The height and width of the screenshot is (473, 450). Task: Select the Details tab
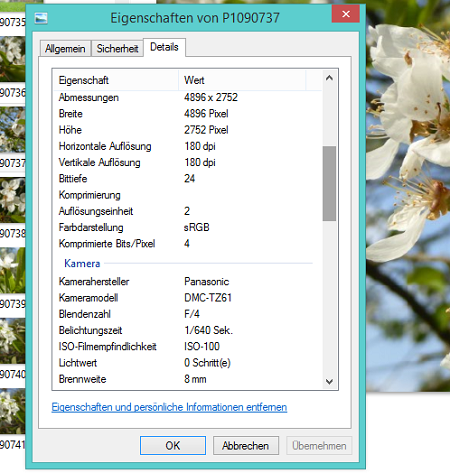coord(164,47)
